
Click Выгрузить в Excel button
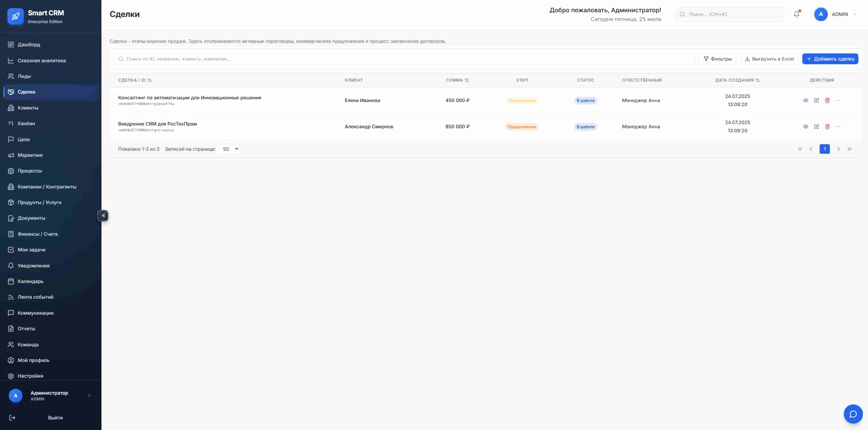[x=769, y=59]
